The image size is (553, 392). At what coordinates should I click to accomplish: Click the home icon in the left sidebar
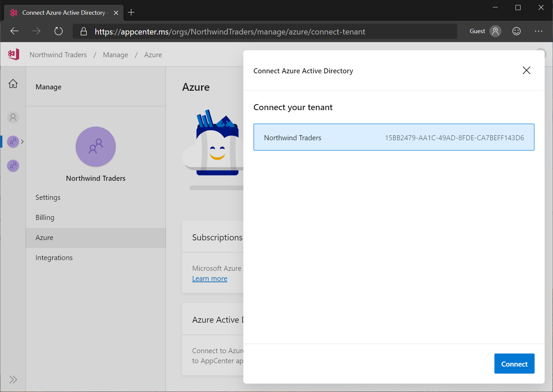(x=13, y=83)
